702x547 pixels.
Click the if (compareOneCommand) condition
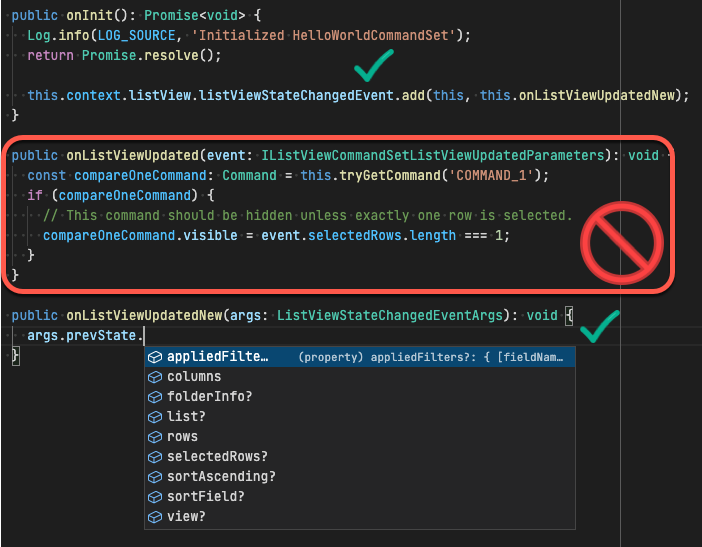tap(113, 196)
